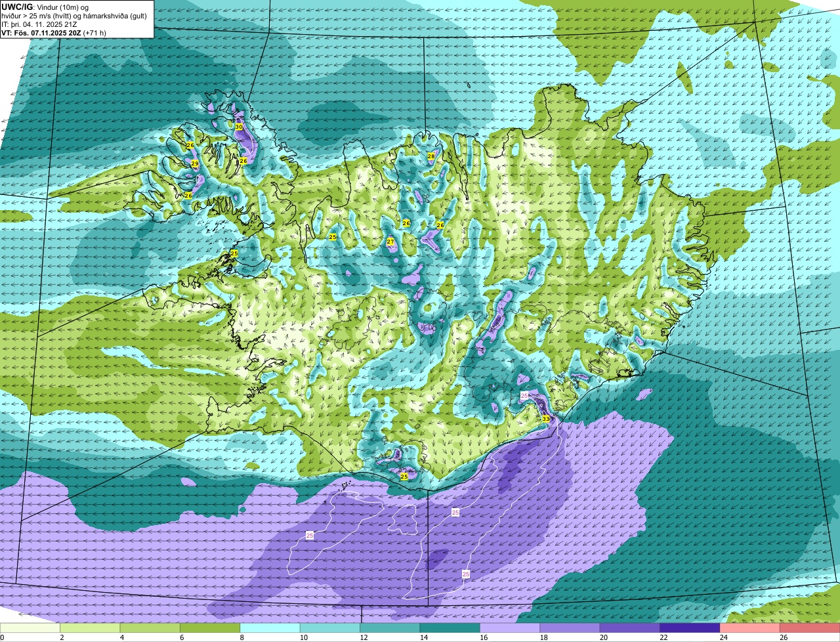Click the legend scale label '0'
The height and width of the screenshot is (642, 840).
(x=2, y=637)
